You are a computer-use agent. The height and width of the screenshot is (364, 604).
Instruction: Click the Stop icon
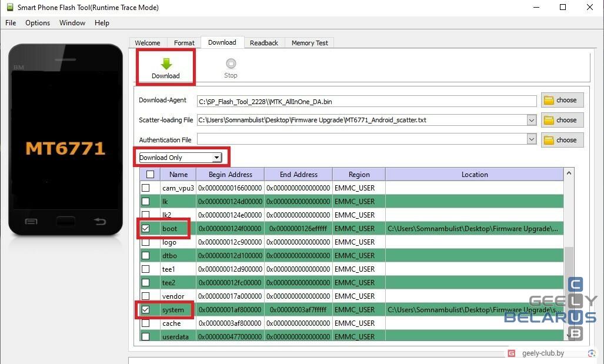click(231, 63)
